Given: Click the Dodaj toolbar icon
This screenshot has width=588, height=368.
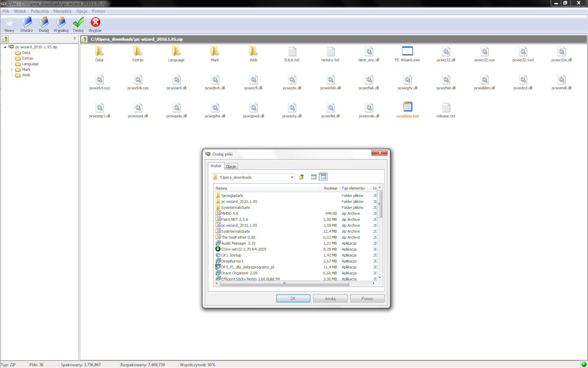Looking at the screenshot, I should (44, 23).
